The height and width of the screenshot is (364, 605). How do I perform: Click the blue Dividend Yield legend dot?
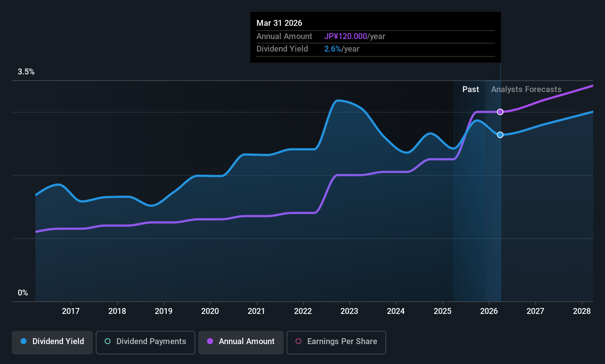pyautogui.click(x=24, y=342)
